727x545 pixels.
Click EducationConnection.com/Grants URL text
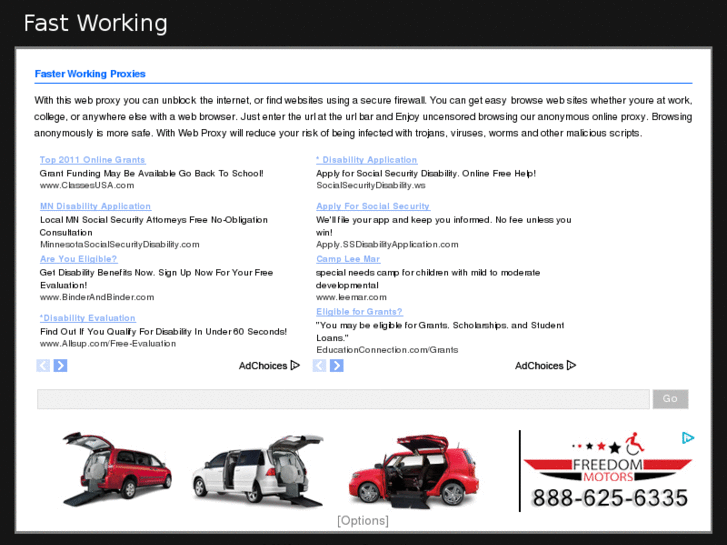tap(387, 350)
